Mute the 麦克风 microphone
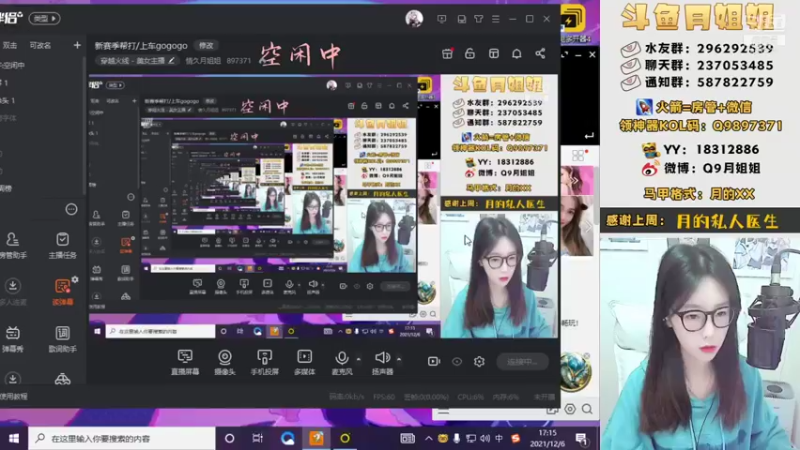Image resolution: width=800 pixels, height=450 pixels. 342,362
